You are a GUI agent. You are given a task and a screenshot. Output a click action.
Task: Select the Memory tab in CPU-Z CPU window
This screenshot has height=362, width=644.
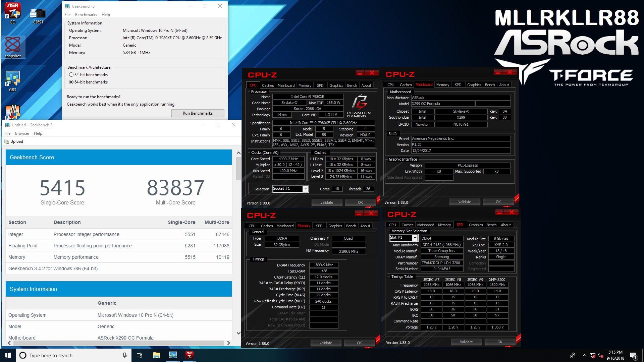click(305, 85)
